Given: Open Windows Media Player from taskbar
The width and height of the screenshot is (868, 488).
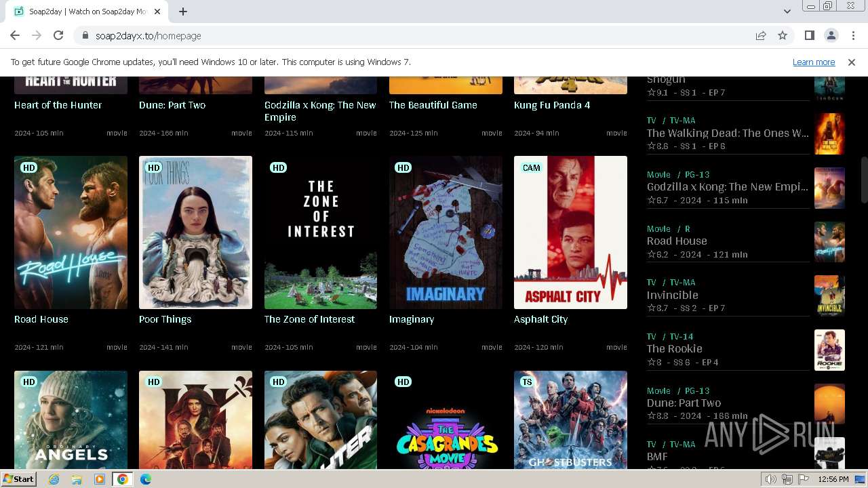Looking at the screenshot, I should (100, 479).
